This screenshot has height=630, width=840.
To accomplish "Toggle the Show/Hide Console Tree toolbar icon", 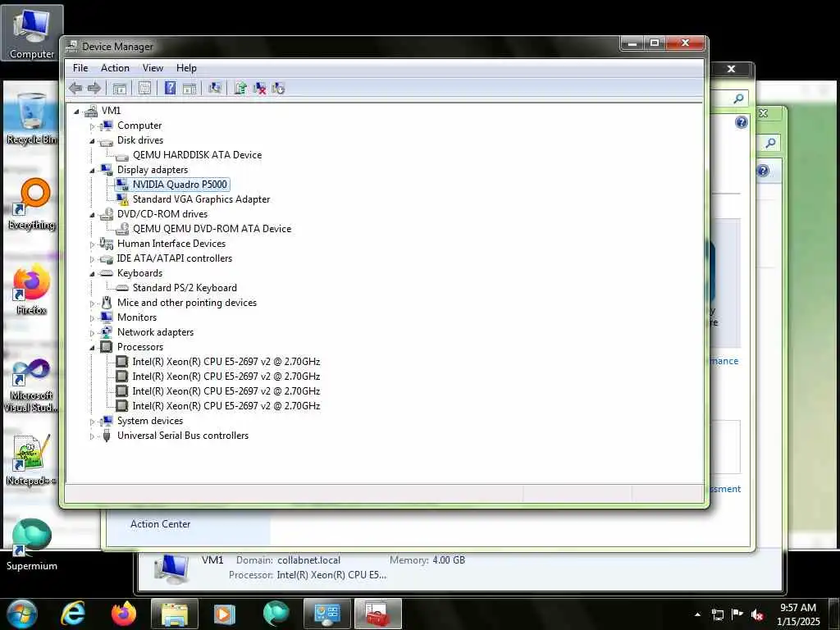I will point(120,89).
